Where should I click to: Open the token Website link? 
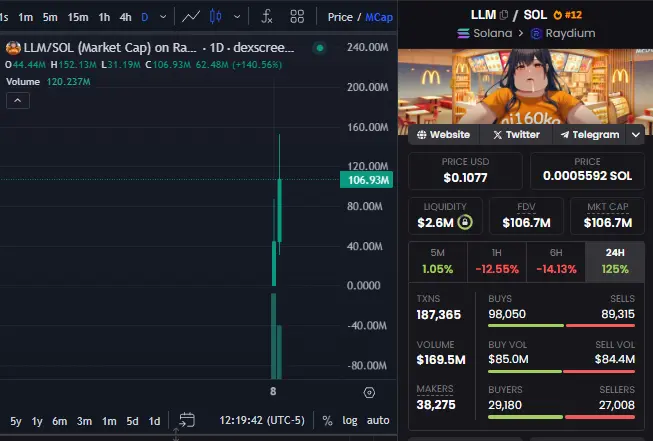point(444,135)
